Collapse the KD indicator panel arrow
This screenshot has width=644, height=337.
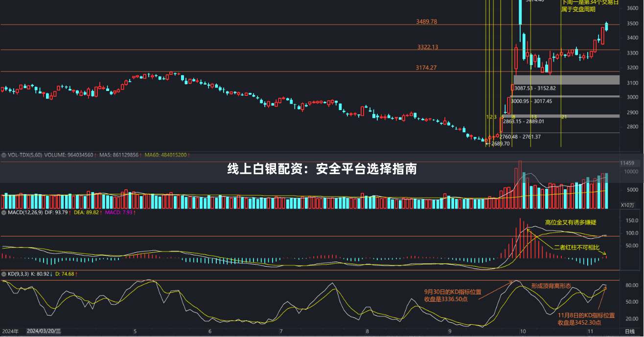pyautogui.click(x=3, y=274)
